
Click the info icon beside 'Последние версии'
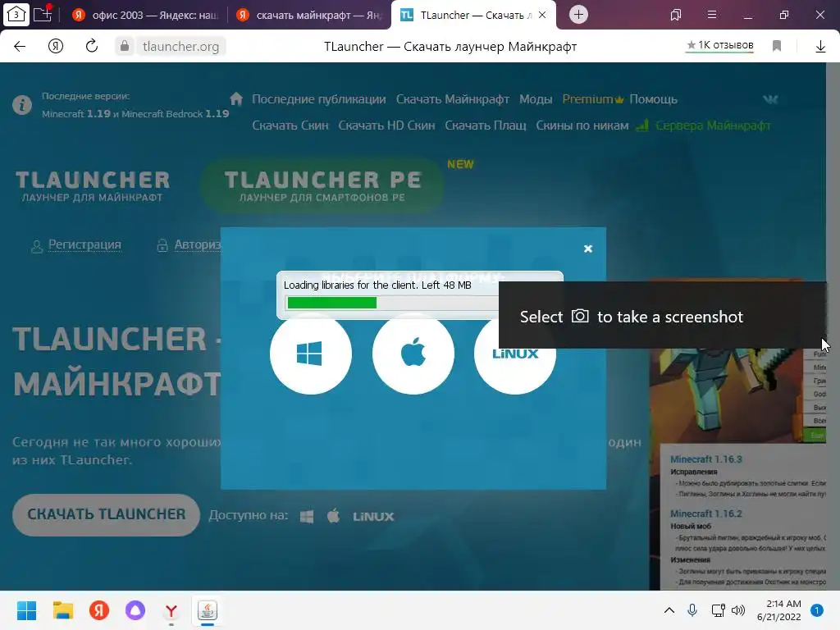(x=22, y=105)
